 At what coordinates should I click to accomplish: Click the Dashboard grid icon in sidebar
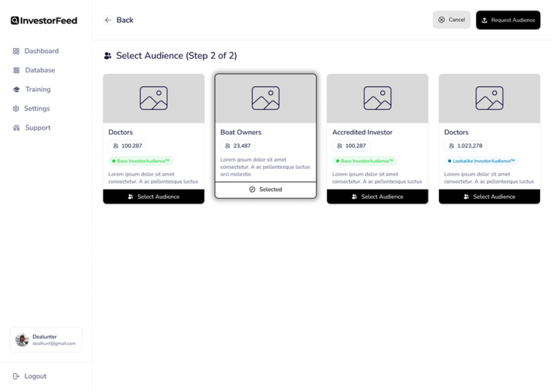point(16,51)
